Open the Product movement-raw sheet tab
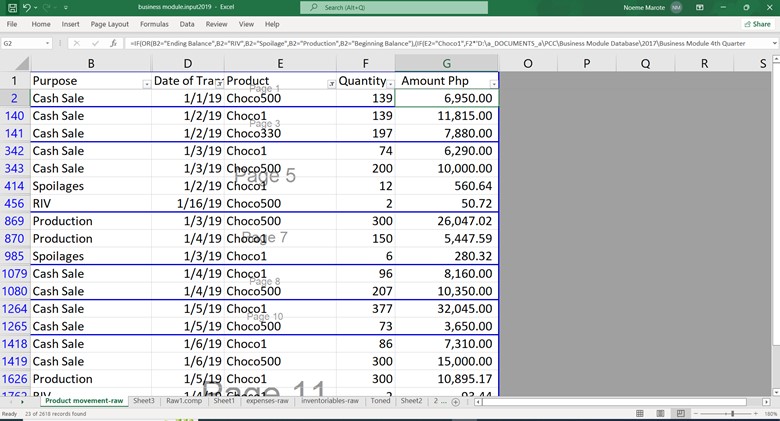Image resolution: width=780 pixels, height=421 pixels. coord(84,401)
